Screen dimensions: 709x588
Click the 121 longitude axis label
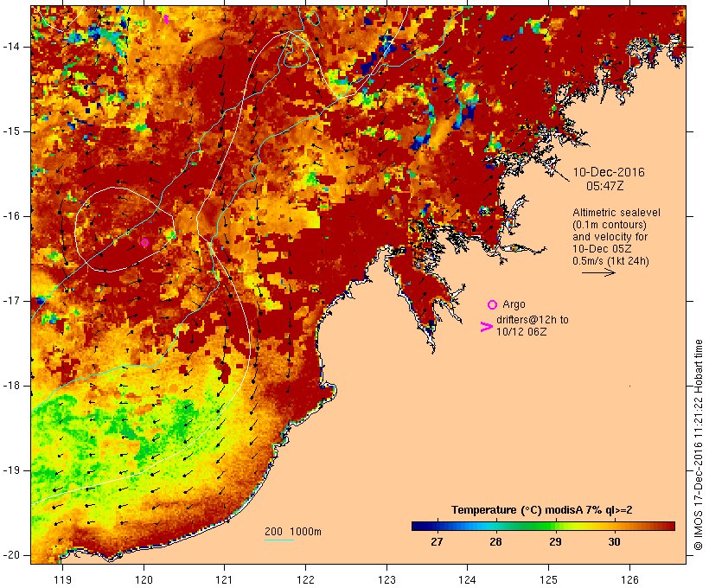(x=224, y=580)
